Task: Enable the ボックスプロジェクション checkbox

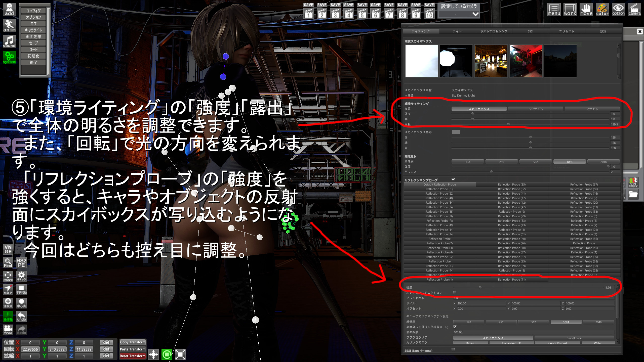Action: [455, 292]
